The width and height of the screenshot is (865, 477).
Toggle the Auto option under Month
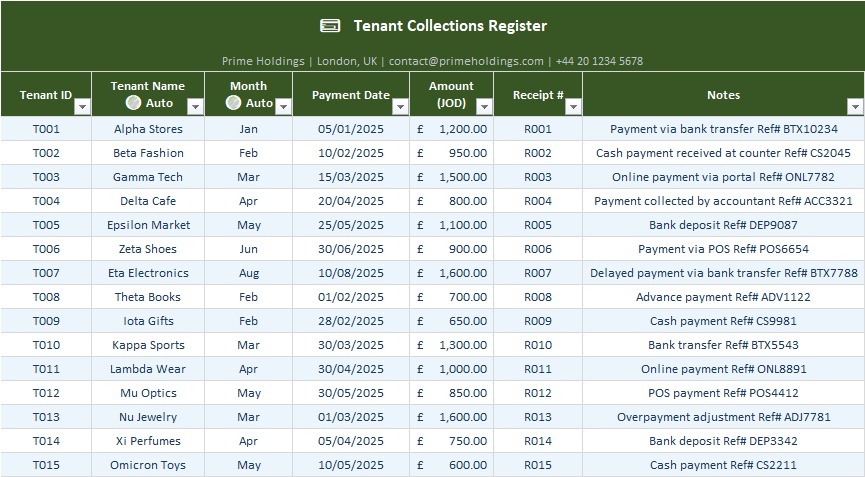(x=233, y=103)
